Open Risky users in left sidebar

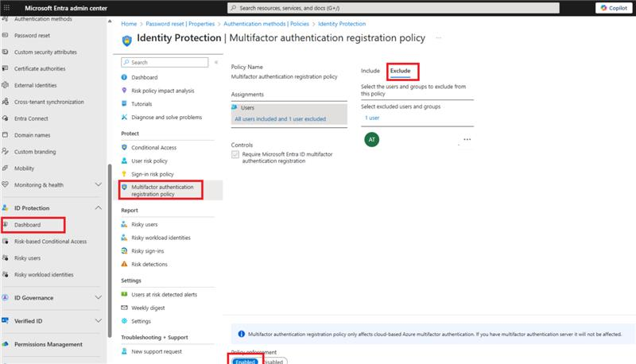click(x=27, y=258)
